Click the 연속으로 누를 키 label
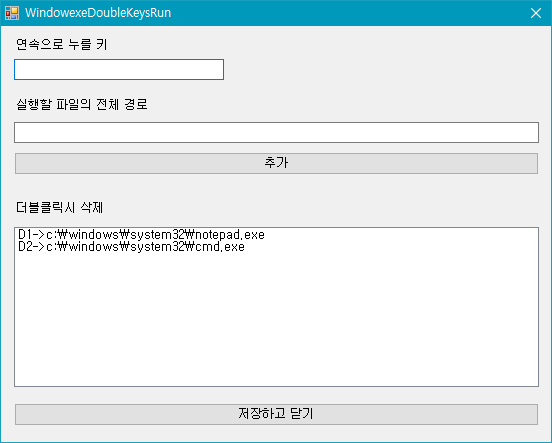Viewport: 552px width, 443px height. 62,44
